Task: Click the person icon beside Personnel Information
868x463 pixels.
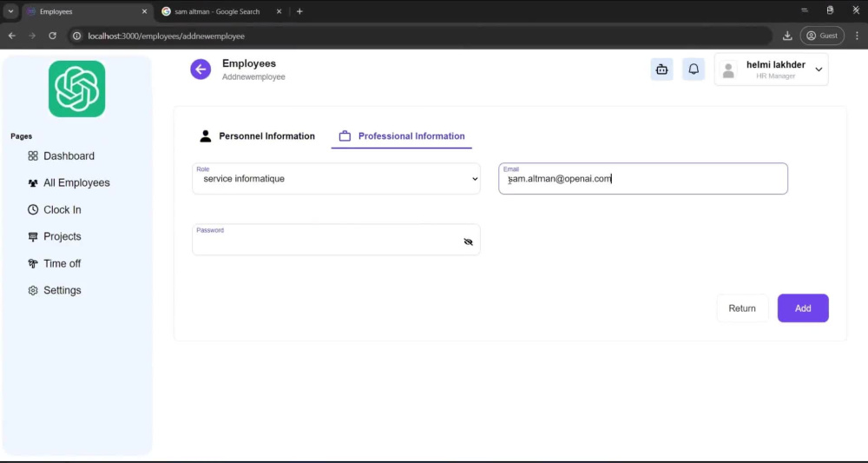Action: [x=206, y=136]
